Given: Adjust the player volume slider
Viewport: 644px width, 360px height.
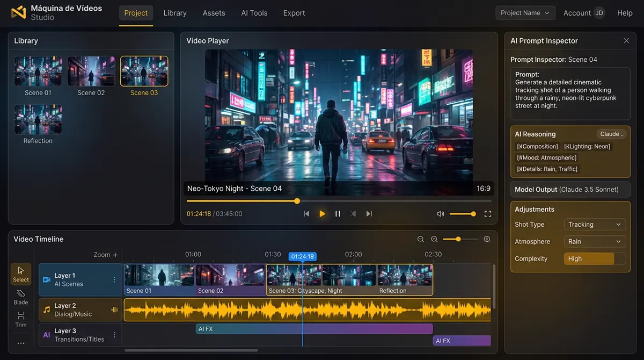Looking at the screenshot, I should [463, 214].
